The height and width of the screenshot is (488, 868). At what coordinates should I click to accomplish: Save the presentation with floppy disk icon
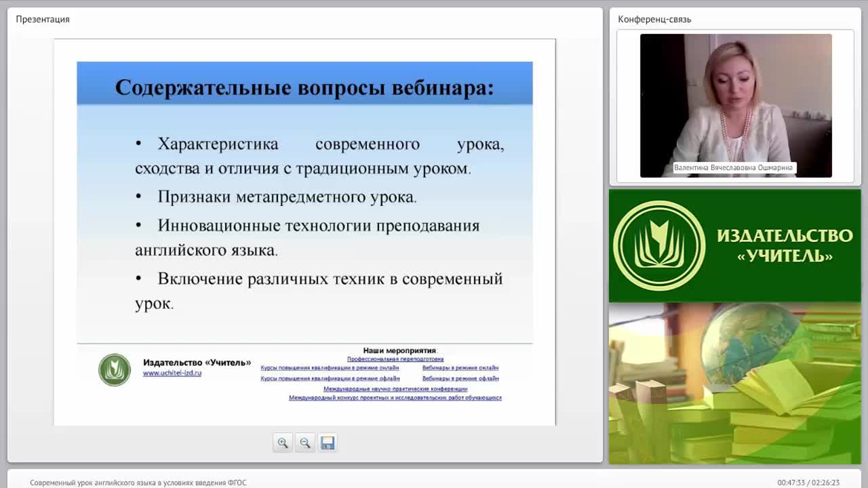click(x=328, y=443)
